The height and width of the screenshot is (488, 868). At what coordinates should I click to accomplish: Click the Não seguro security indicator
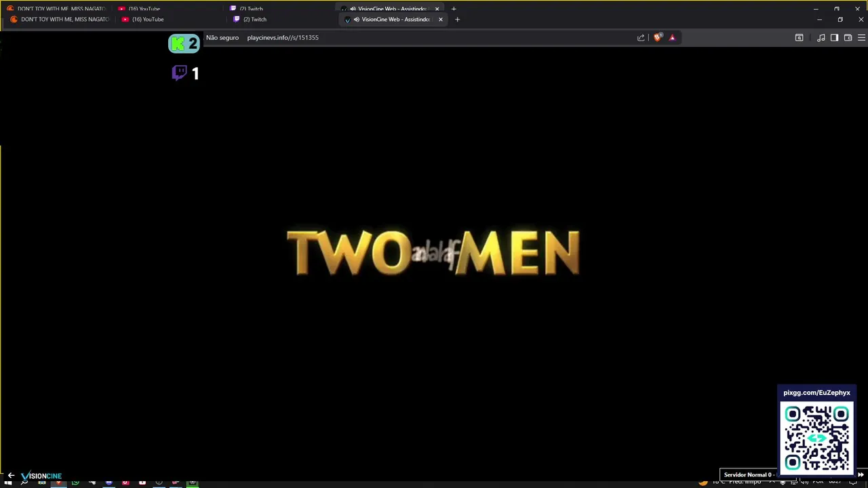(x=222, y=37)
